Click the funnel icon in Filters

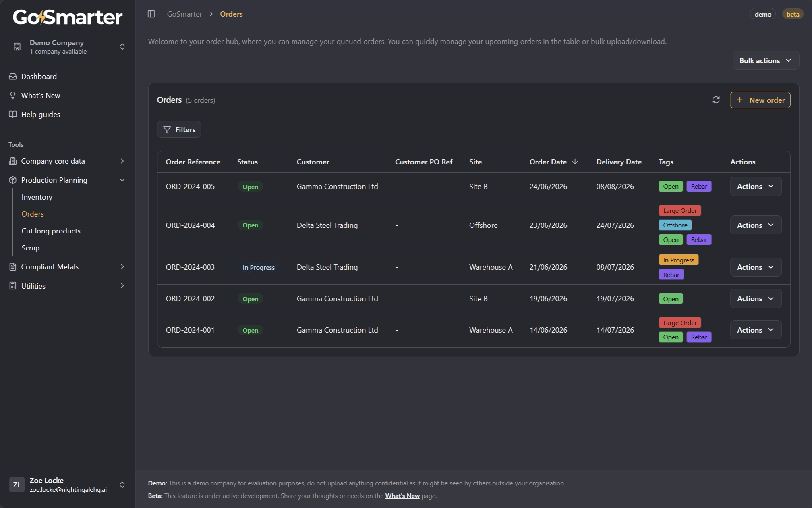tap(167, 130)
